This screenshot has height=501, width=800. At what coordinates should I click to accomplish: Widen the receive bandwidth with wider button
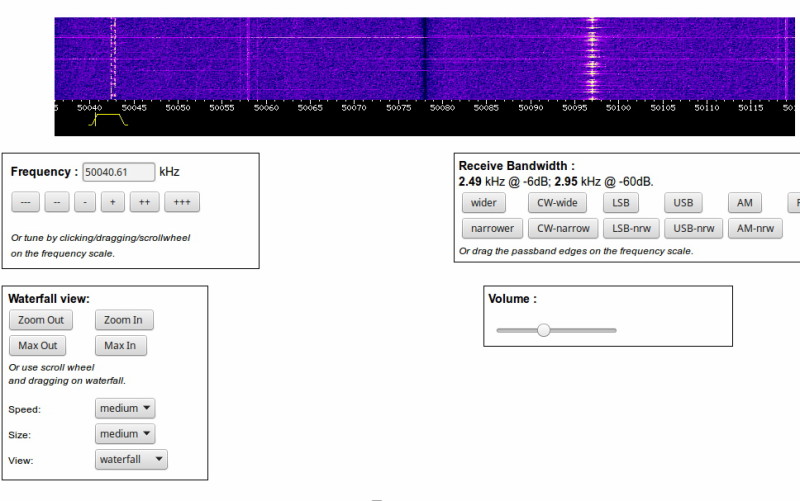[x=484, y=202]
